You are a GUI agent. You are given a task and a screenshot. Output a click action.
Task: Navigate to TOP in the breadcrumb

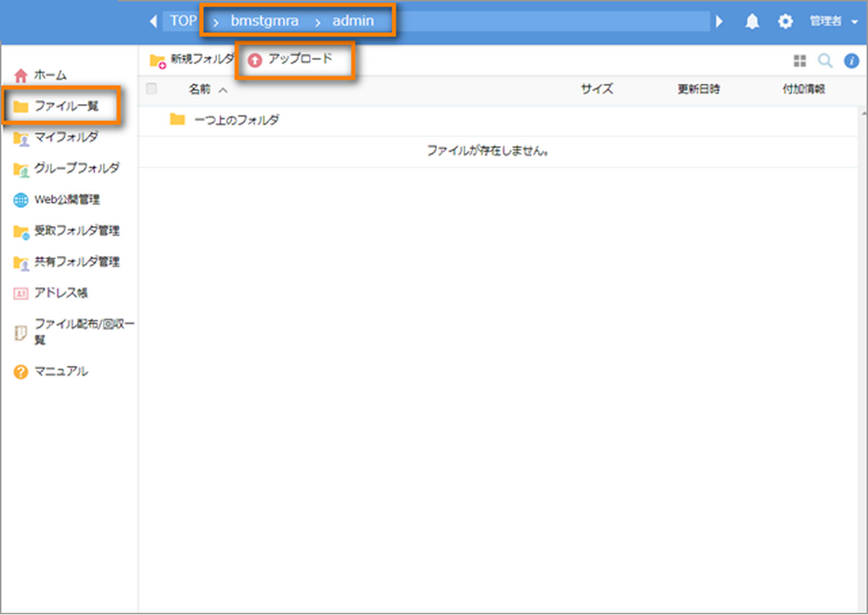182,20
